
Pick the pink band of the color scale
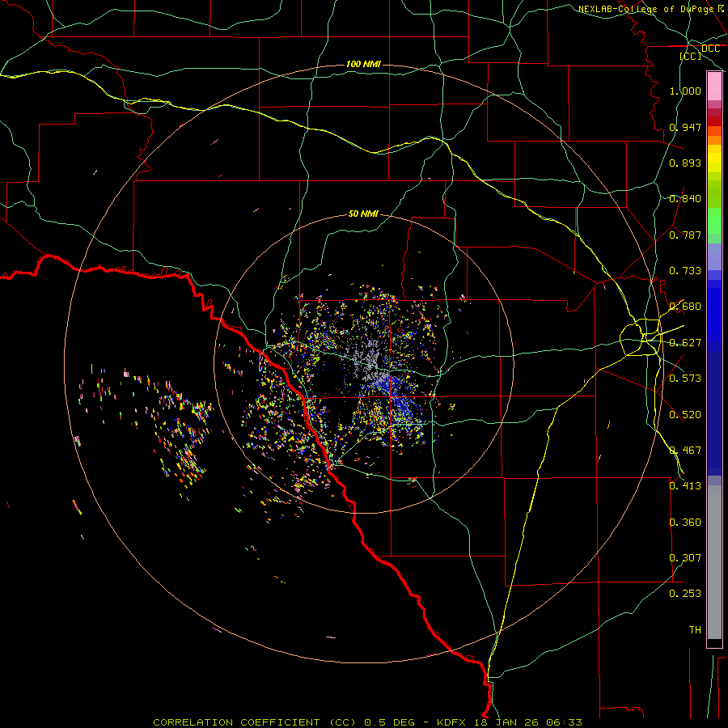click(x=714, y=87)
